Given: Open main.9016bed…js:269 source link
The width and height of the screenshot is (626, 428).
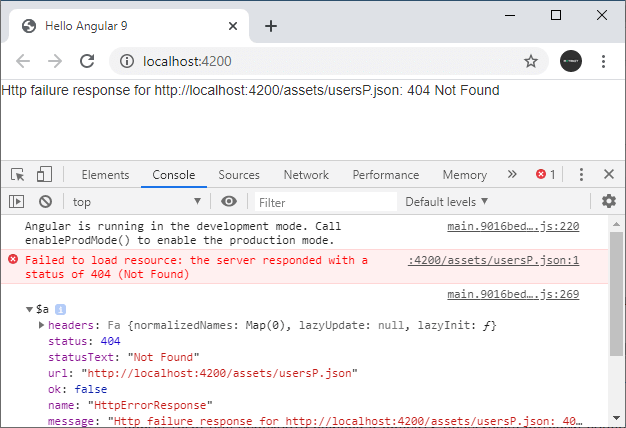Looking at the screenshot, I should coord(513,294).
